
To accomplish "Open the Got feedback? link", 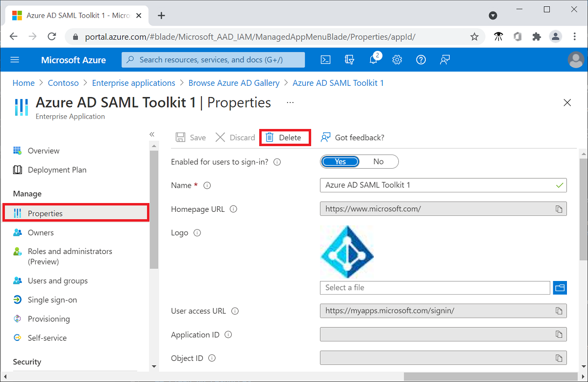I will pos(352,137).
